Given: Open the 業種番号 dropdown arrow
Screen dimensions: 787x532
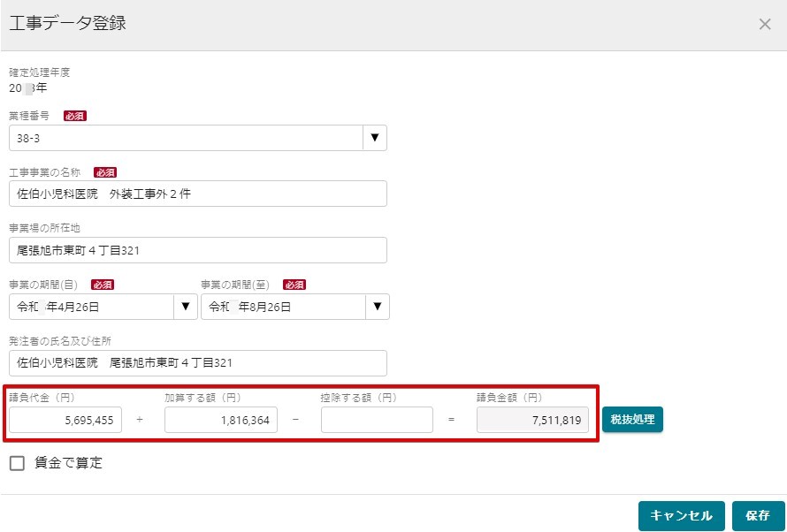Looking at the screenshot, I should point(374,137).
